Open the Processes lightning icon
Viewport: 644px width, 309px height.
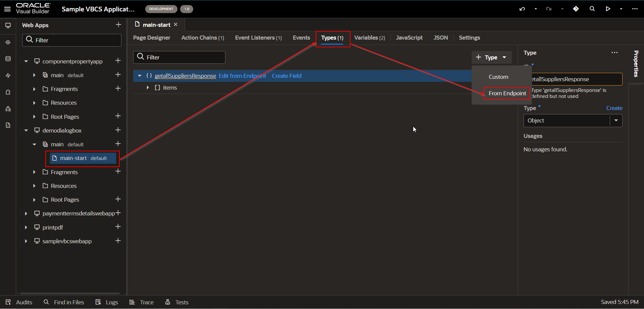pyautogui.click(x=8, y=75)
